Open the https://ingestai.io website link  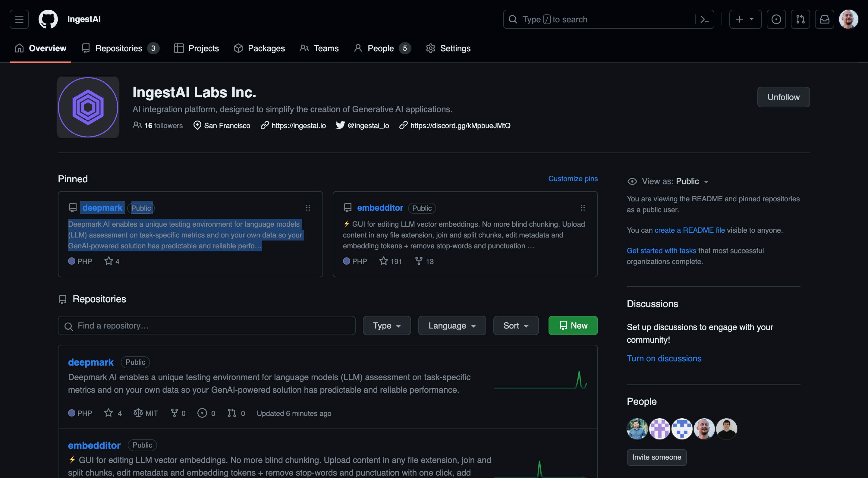tap(299, 125)
